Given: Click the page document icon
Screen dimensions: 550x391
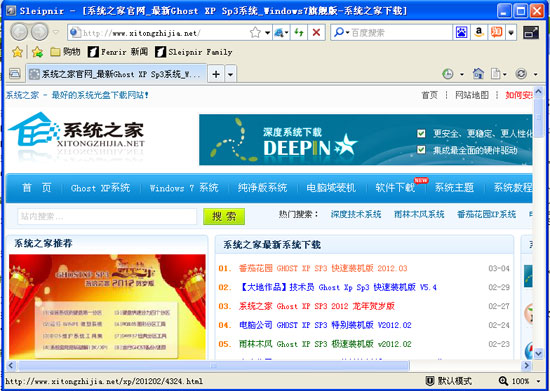Looking at the screenshot, I should click(x=495, y=74).
